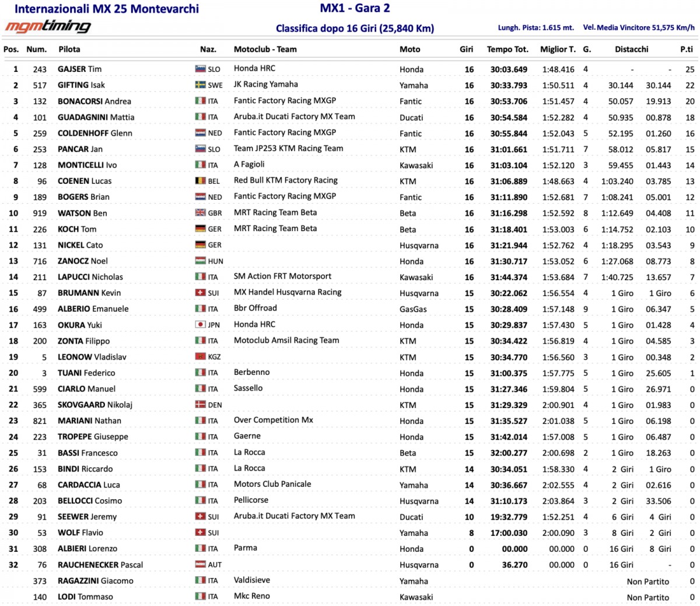Click the Swiss flag next to SEEWER Jeremy
The height and width of the screenshot is (606, 700).
point(200,517)
